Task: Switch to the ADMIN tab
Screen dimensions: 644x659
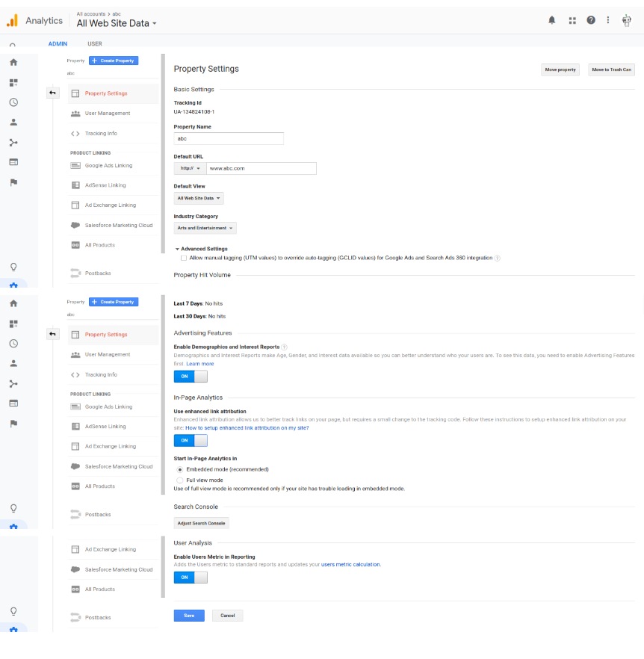Action: coord(58,44)
